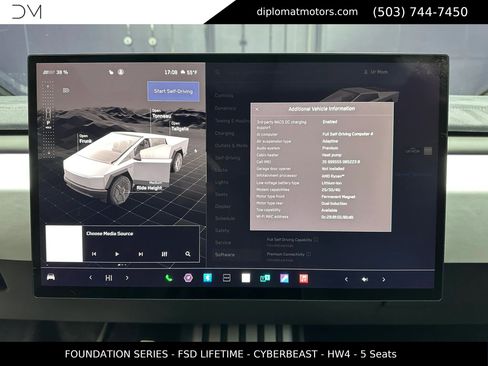Screen dimensions: 488x366
Task: Select the Software settings menu
Action: tap(225, 254)
